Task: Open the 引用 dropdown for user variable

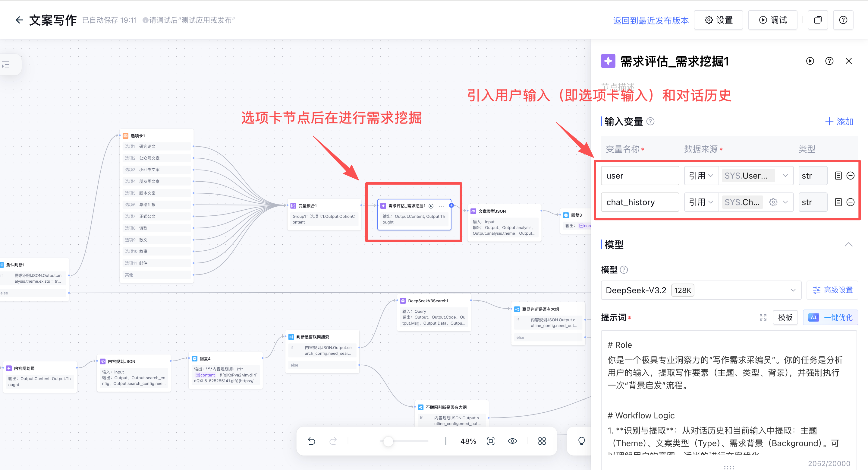Action: (x=701, y=176)
